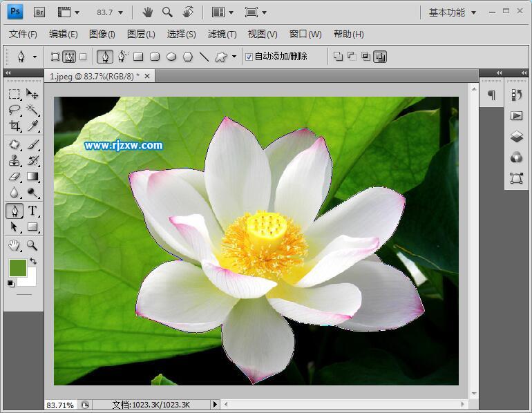Select the Clone Stamp tool
Viewport: 532px width, 413px height.
tap(15, 160)
